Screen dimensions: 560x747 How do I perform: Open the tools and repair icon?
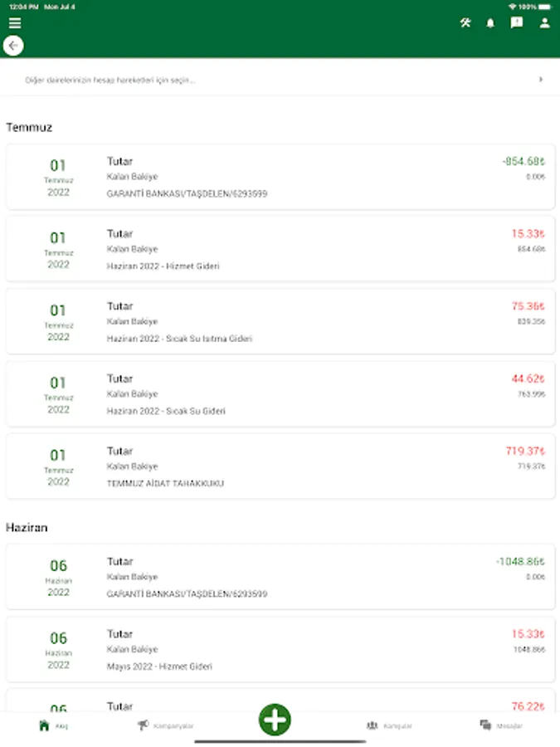(x=465, y=23)
